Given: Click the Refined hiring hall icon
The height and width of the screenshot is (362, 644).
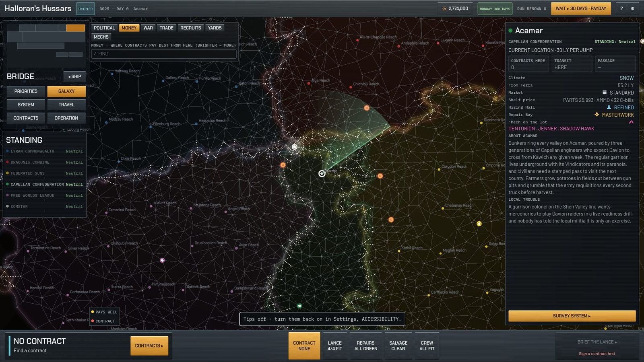Looking at the screenshot, I should coord(609,107).
